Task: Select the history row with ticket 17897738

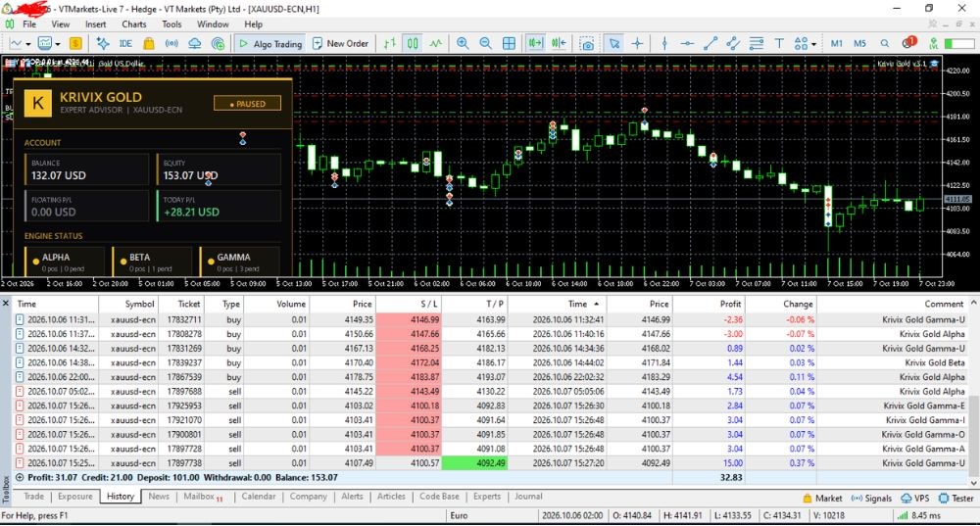Action: click(491, 463)
